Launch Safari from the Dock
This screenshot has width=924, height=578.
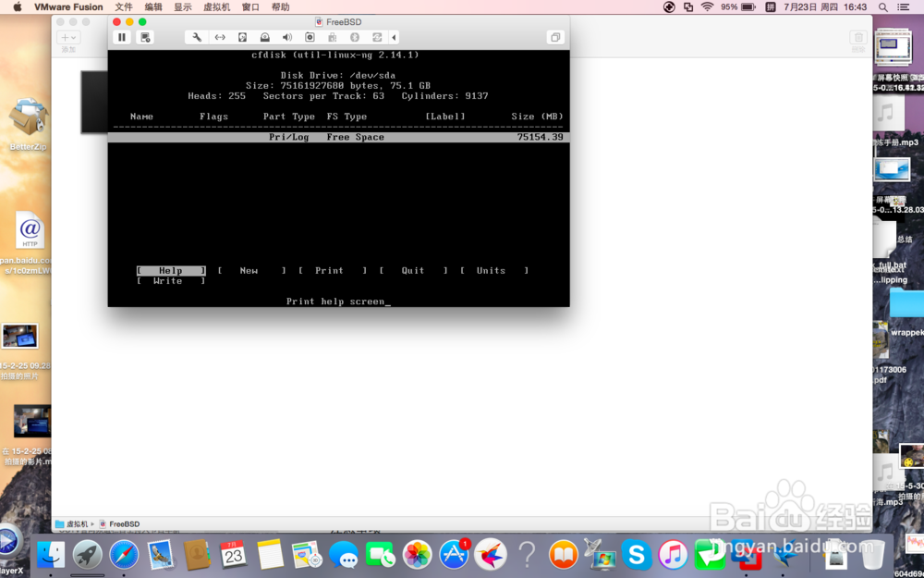124,555
